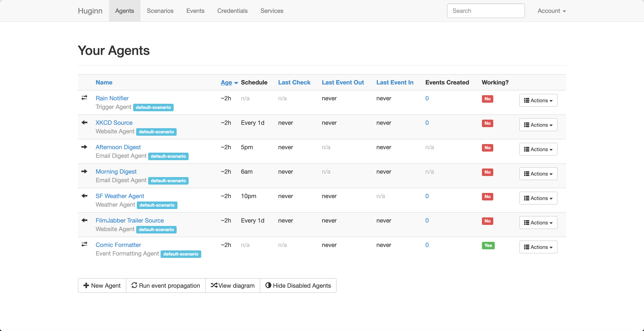Open the SF Weather Agent link
This screenshot has width=644, height=331.
coord(120,196)
